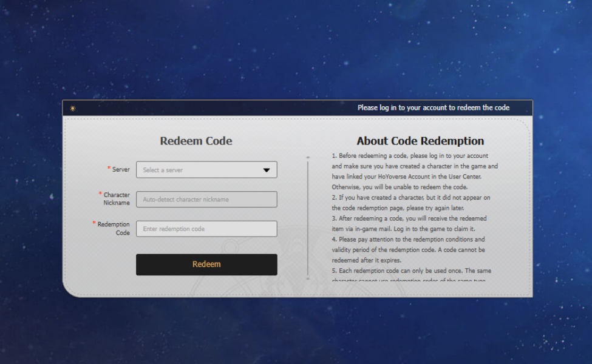Click the "Enter redemption code" placeholder field
The image size is (592, 364).
click(x=206, y=229)
